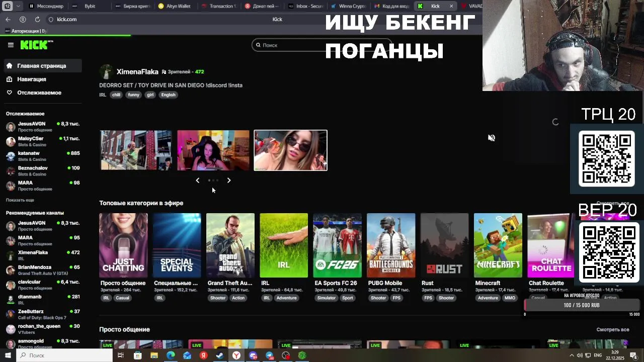Switch to the Inbox tab

tap(305, 6)
